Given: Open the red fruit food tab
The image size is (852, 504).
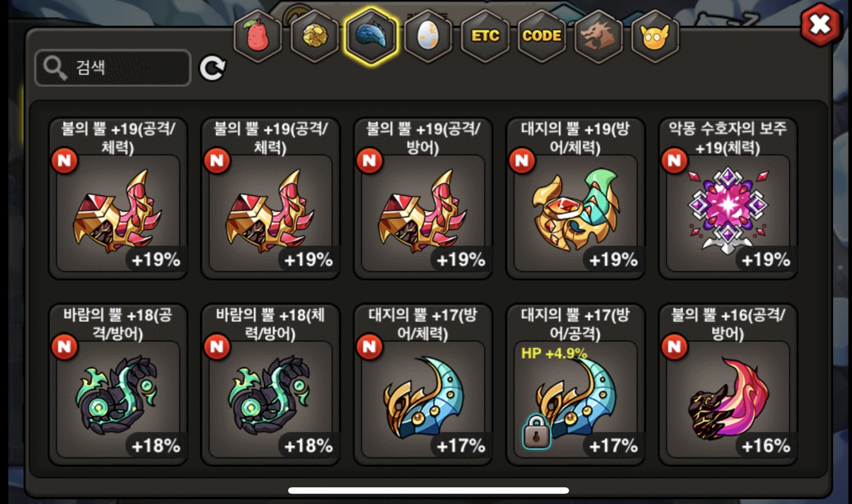Looking at the screenshot, I should coord(258,36).
